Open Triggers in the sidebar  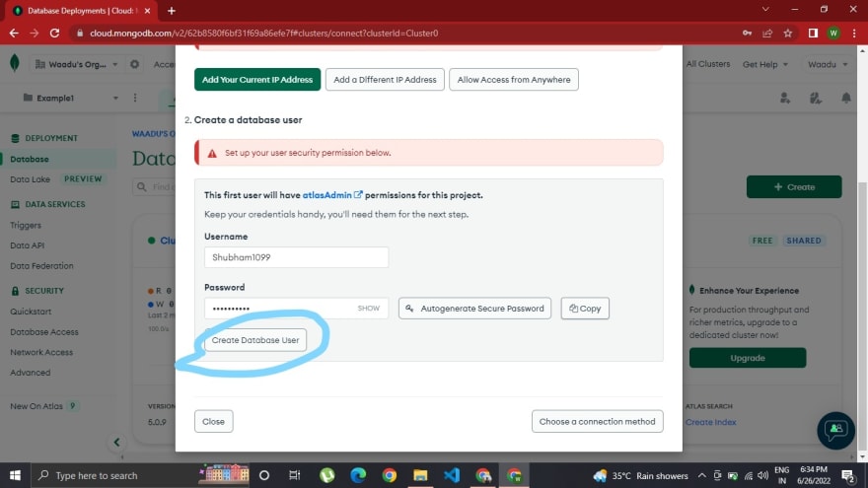[x=26, y=225]
